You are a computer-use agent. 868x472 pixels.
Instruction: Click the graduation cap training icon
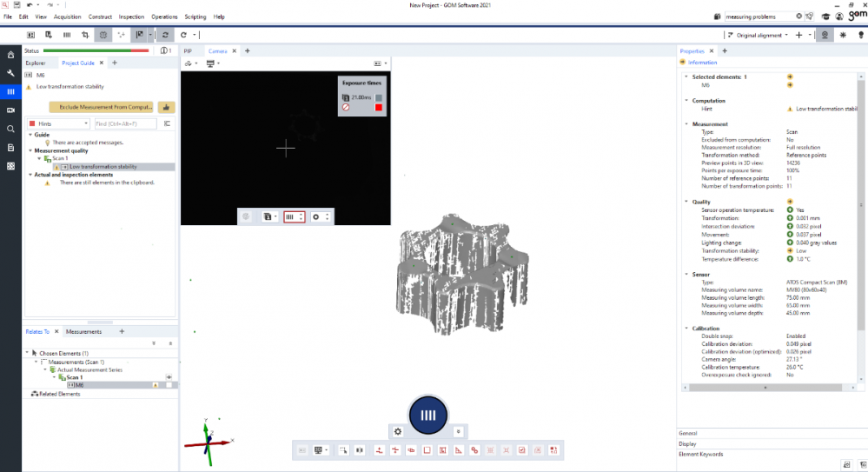826,17
